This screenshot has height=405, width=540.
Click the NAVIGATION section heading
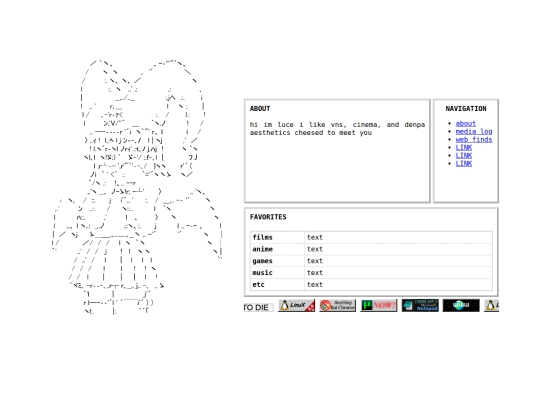pos(466,108)
